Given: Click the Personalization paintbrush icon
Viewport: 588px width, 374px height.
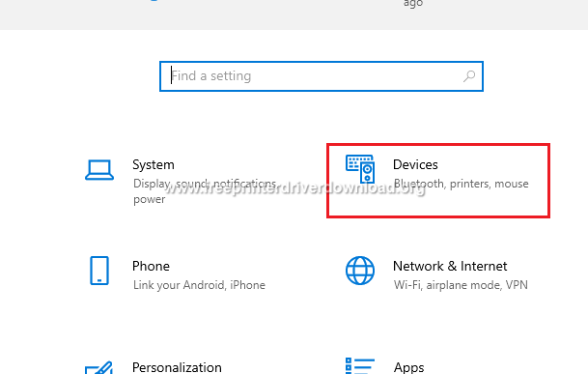Looking at the screenshot, I should pyautogui.click(x=99, y=367).
